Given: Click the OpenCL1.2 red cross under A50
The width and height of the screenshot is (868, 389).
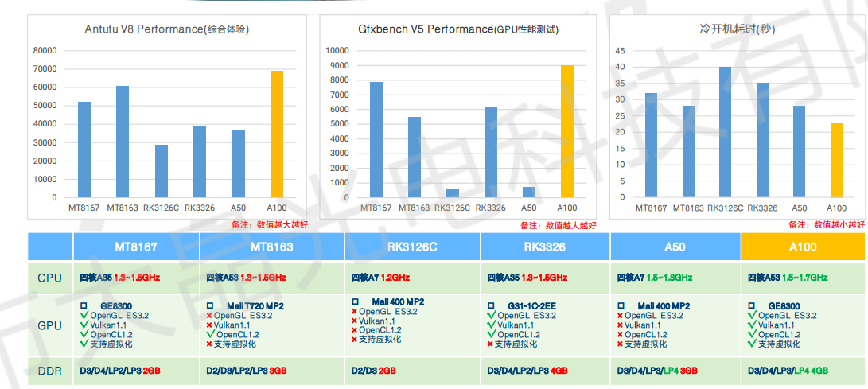Looking at the screenshot, I should click(620, 335).
